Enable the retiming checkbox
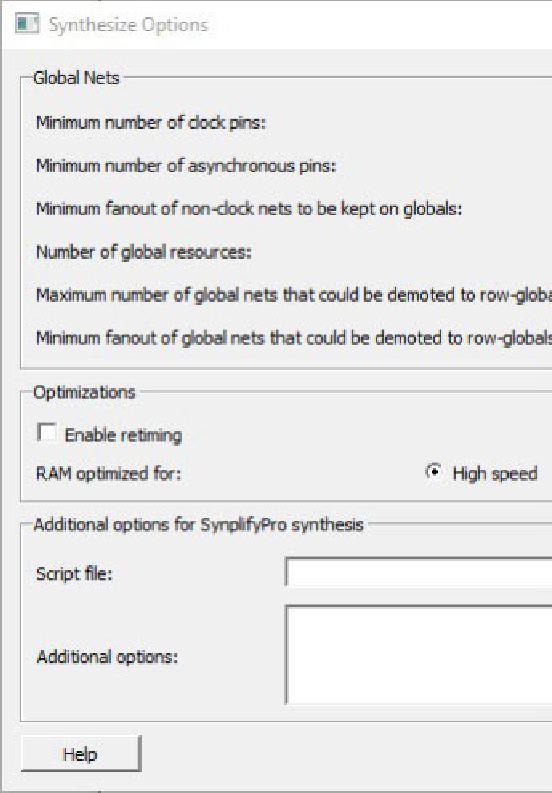Viewport: 552px width, 793px height. coord(47,433)
